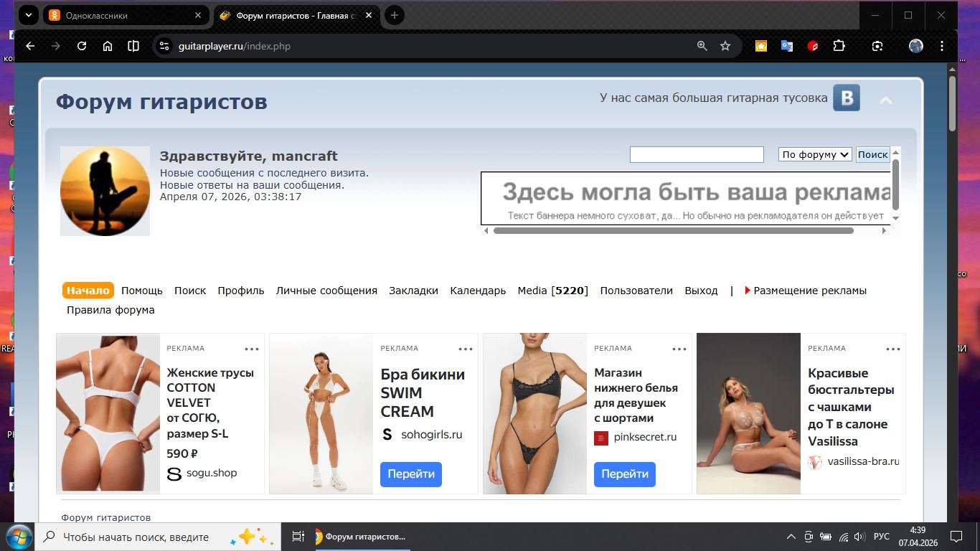Open the tab search dropdown arrow

coord(29,15)
